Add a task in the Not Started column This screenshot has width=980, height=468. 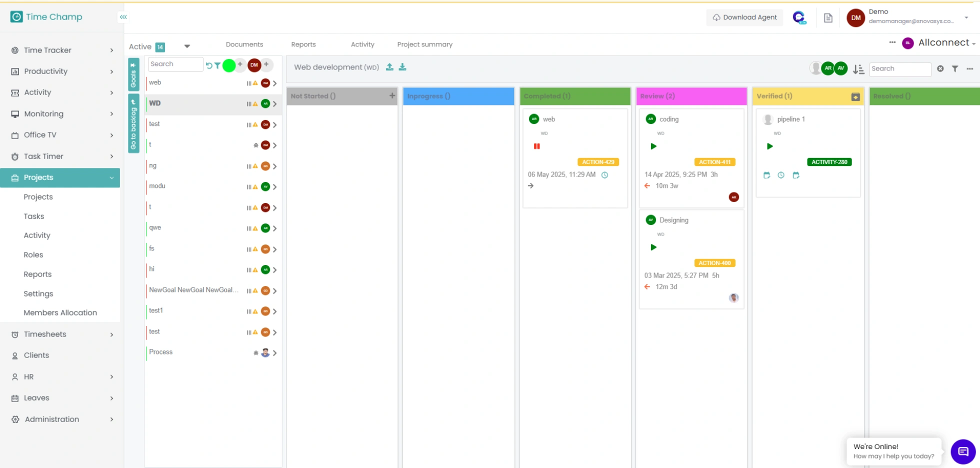point(392,96)
